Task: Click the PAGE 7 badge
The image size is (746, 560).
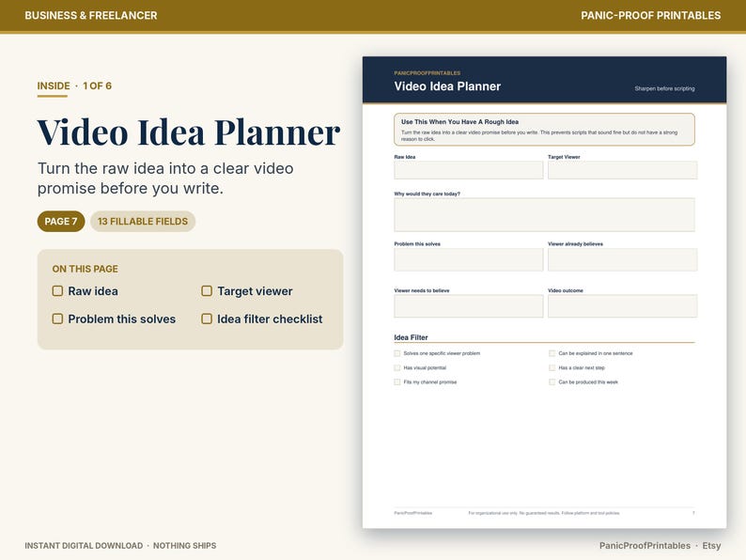Action: pos(61,221)
